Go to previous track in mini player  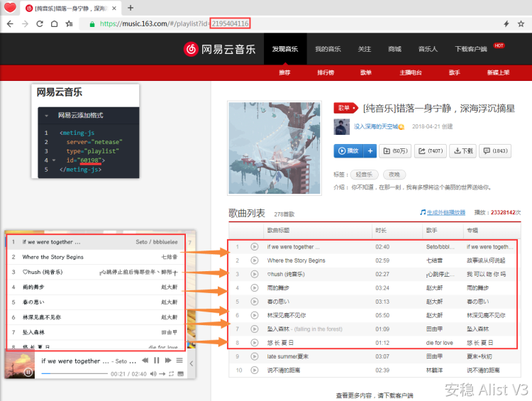[x=146, y=361]
